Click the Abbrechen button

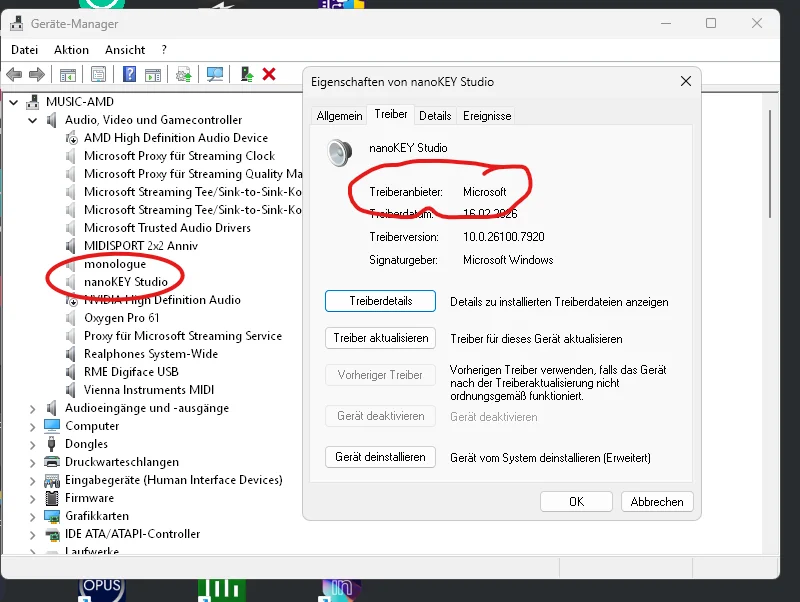pos(657,501)
